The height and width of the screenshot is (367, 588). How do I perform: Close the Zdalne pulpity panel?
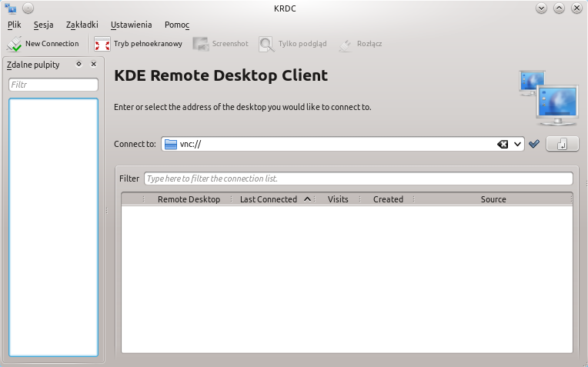94,64
